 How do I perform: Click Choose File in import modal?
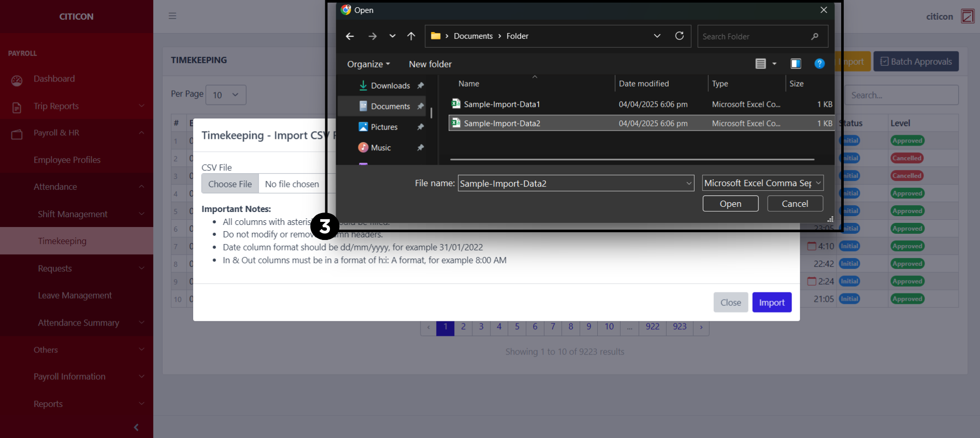click(230, 184)
